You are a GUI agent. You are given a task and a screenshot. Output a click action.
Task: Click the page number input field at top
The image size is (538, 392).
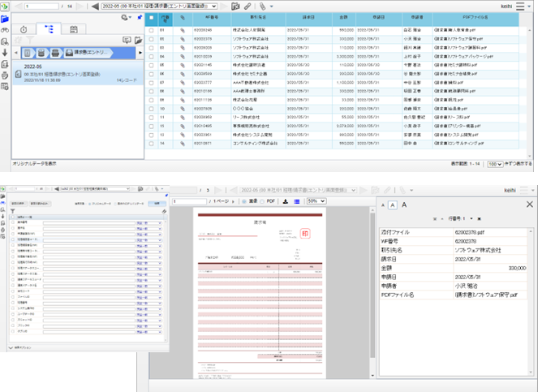coord(40,6)
